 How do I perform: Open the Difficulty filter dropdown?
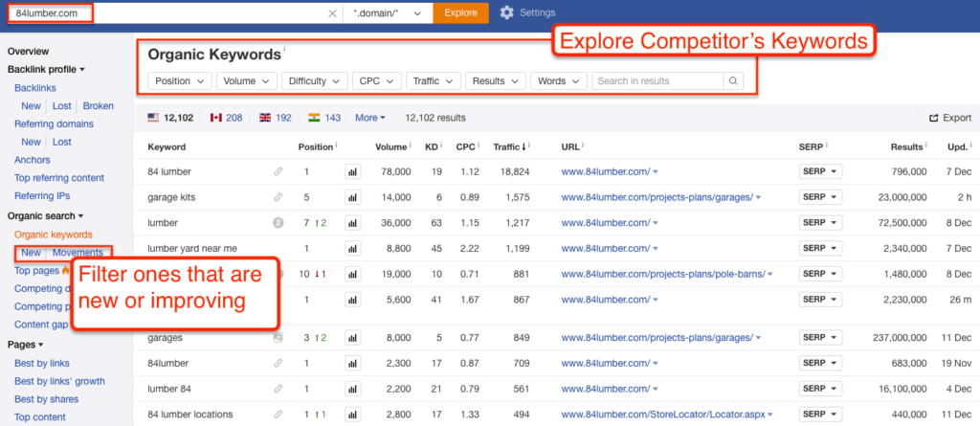coord(314,80)
